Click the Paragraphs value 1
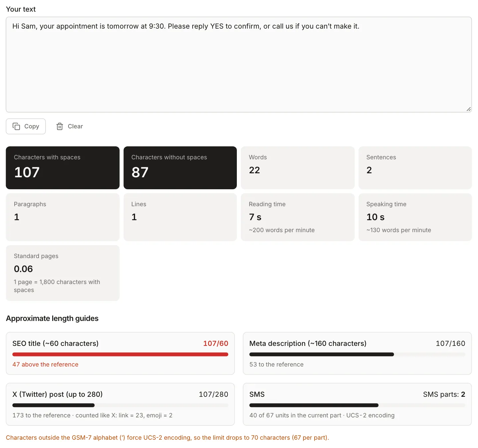This screenshot has width=478, height=448. 17,217
